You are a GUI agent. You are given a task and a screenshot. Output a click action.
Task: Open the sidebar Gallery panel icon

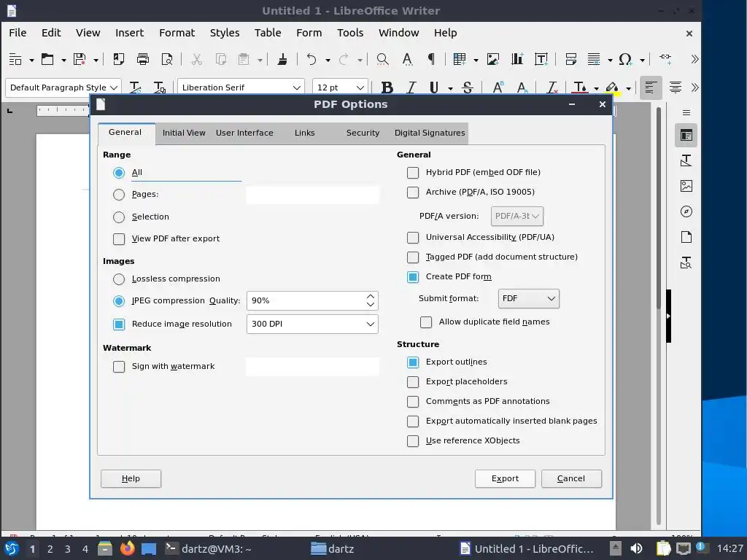pyautogui.click(x=686, y=186)
